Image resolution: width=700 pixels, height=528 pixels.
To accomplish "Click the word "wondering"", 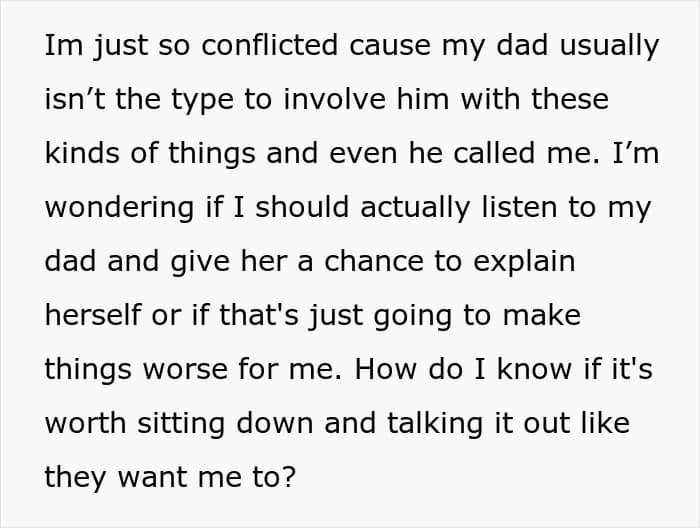I will [120, 207].
